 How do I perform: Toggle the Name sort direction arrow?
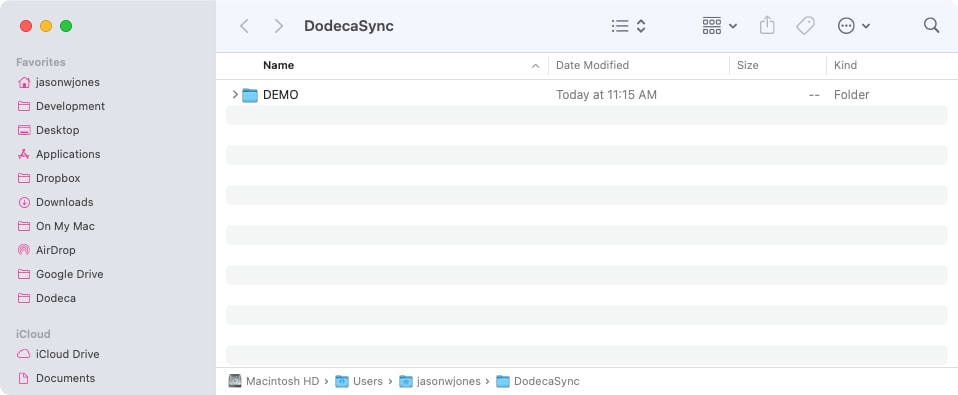click(x=536, y=66)
